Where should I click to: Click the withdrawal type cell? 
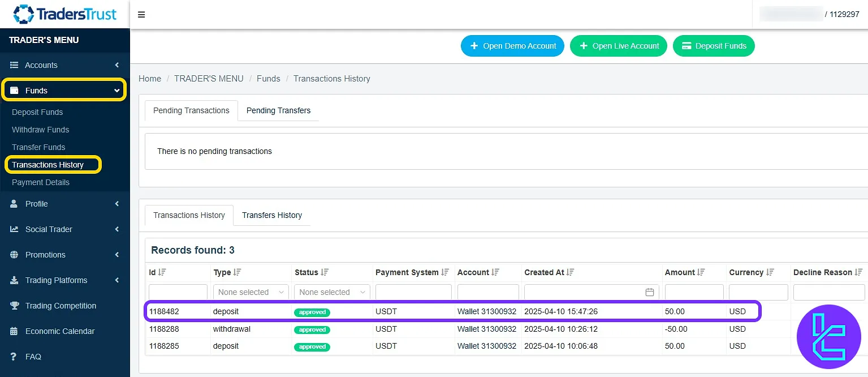pos(232,329)
